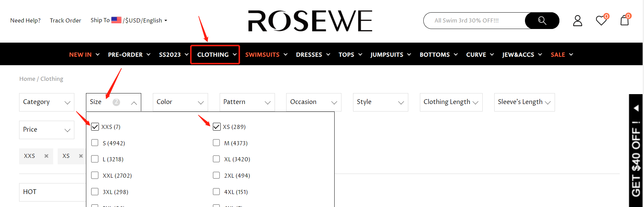644x207 pixels.
Task: Remove the XXS filter tag
Action: pos(46,156)
